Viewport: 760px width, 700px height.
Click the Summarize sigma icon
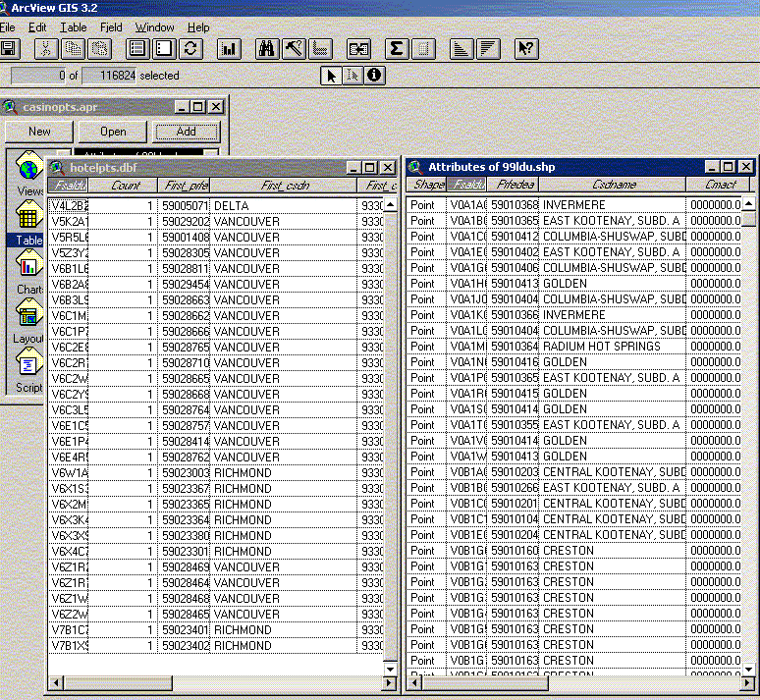[396, 48]
